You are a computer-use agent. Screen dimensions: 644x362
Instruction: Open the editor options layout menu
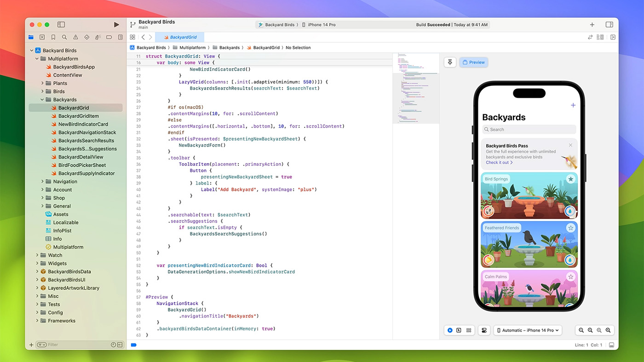600,37
